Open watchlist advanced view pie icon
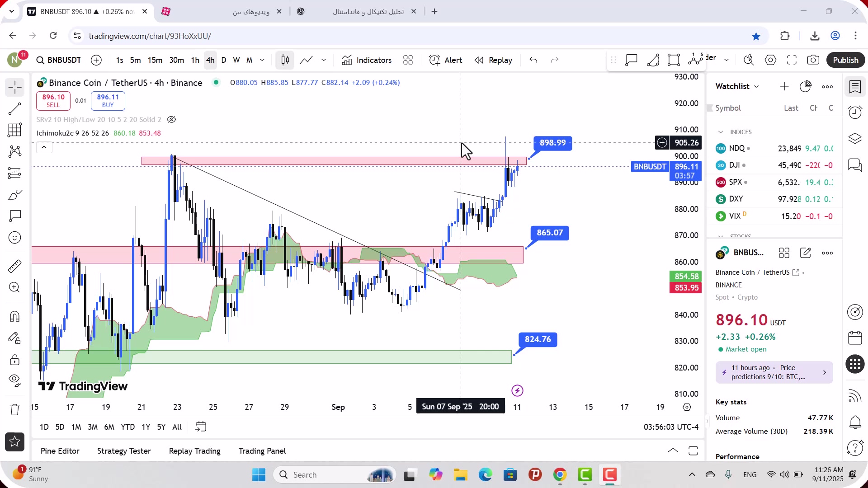This screenshot has height=488, width=868. (x=806, y=86)
